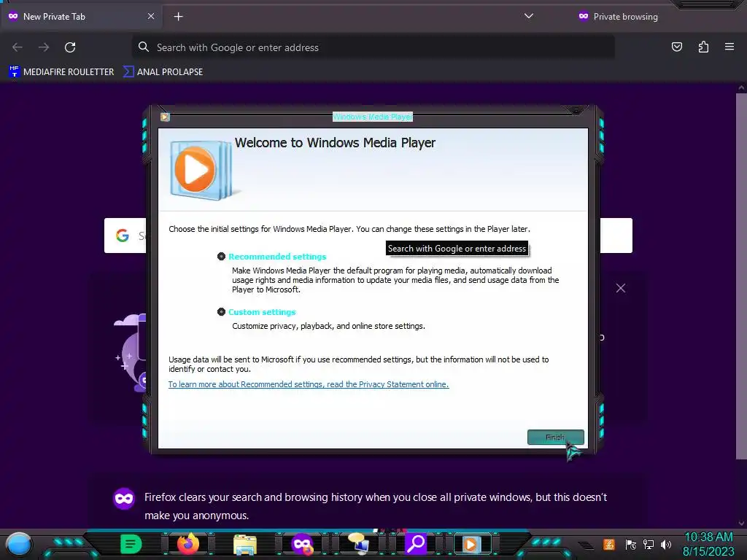This screenshot has width=747, height=560.
Task: Open a new tab with plus button
Action: pyautogui.click(x=178, y=17)
